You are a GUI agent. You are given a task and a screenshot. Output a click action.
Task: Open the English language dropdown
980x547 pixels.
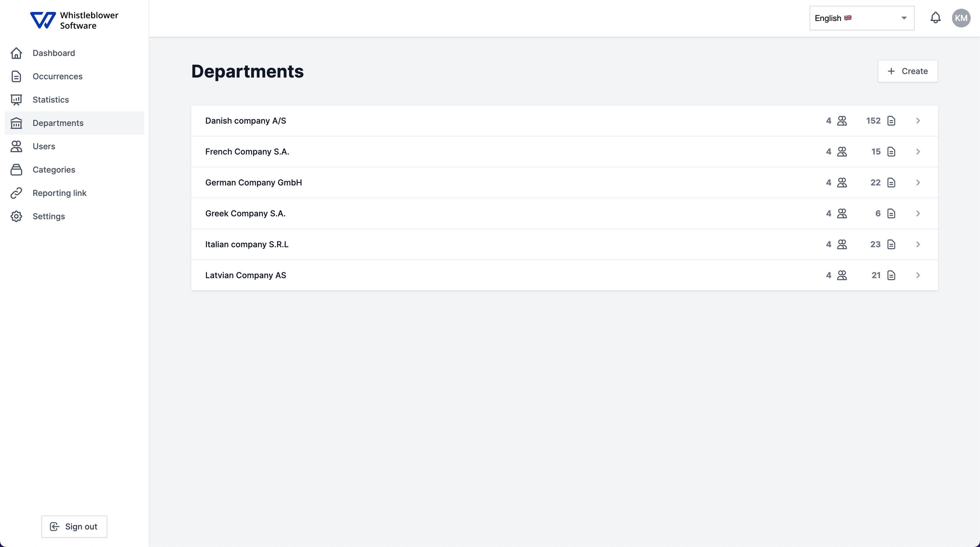[862, 18]
